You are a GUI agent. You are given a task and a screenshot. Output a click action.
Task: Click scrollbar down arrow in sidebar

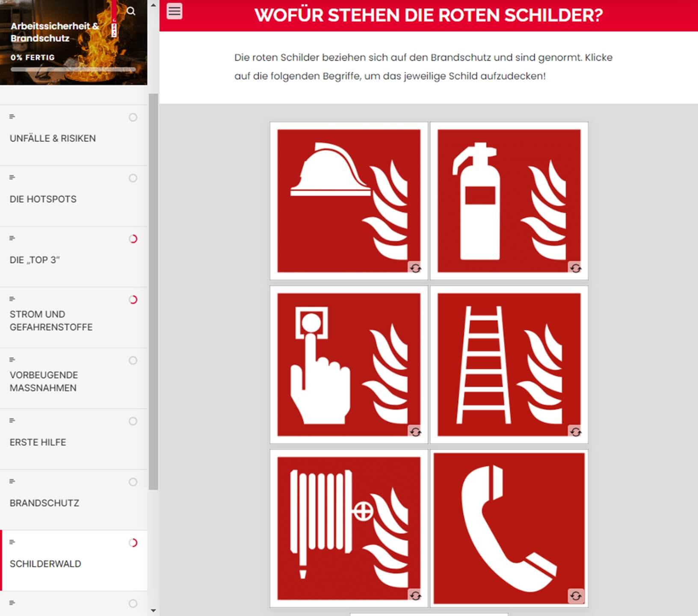pos(153,610)
